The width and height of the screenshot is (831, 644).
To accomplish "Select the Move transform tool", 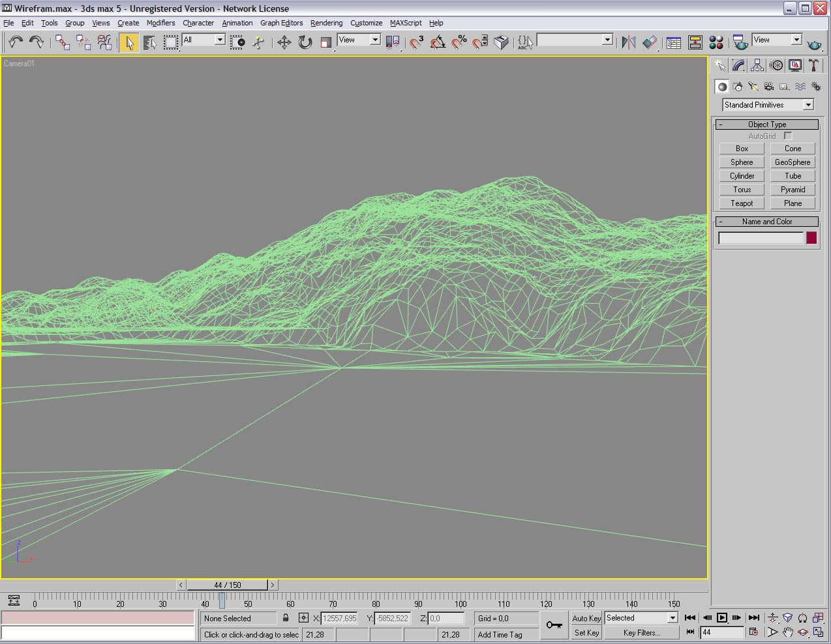I will click(284, 42).
